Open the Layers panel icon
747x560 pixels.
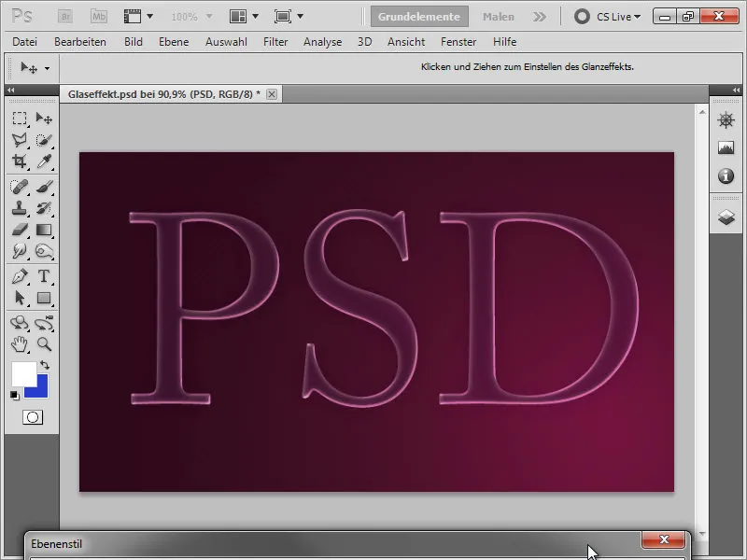pyautogui.click(x=726, y=217)
